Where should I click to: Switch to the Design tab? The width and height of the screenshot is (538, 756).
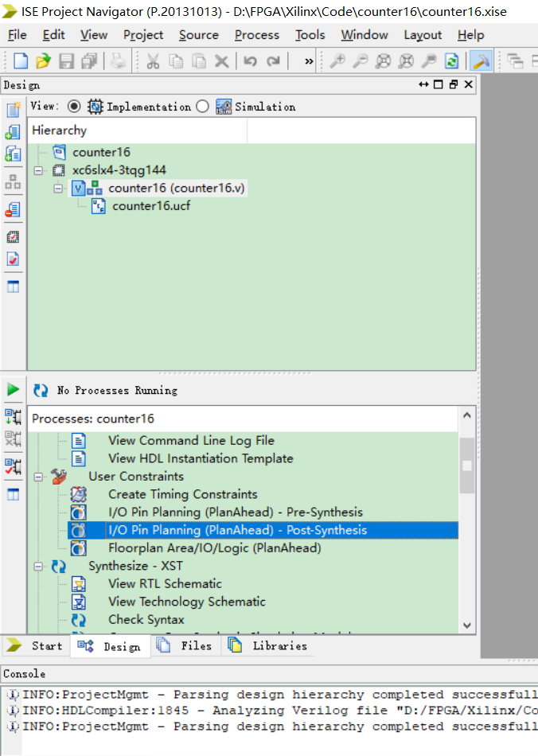point(110,646)
